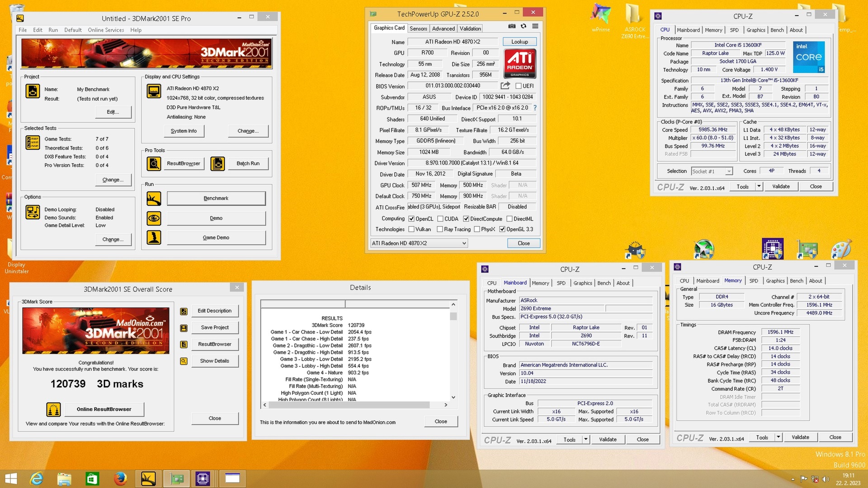This screenshot has width=868, height=488.
Task: Click the Lookup button in GPU-Z
Action: click(x=519, y=42)
